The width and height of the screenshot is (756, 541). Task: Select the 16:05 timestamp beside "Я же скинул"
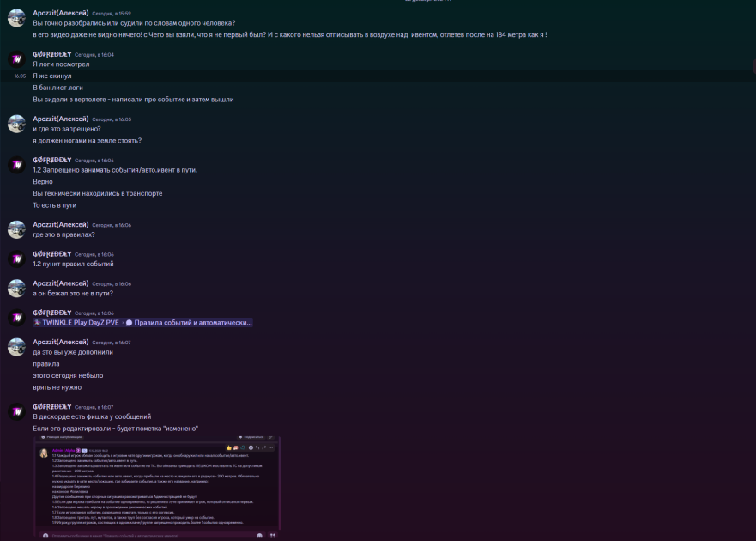click(x=20, y=76)
